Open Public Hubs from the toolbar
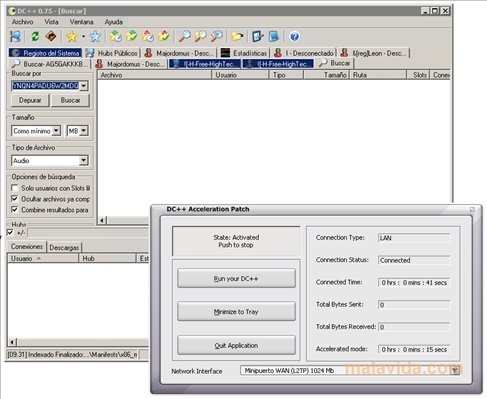 click(x=15, y=36)
